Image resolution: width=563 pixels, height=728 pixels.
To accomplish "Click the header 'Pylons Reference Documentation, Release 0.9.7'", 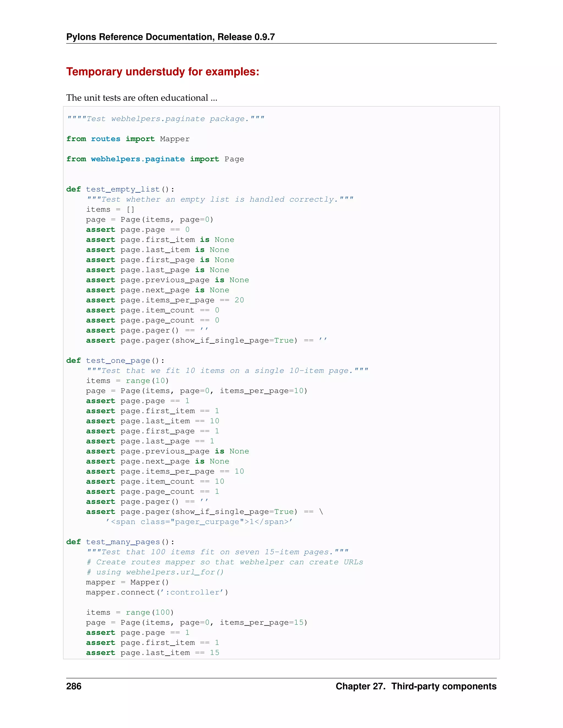I will tap(170, 37).
